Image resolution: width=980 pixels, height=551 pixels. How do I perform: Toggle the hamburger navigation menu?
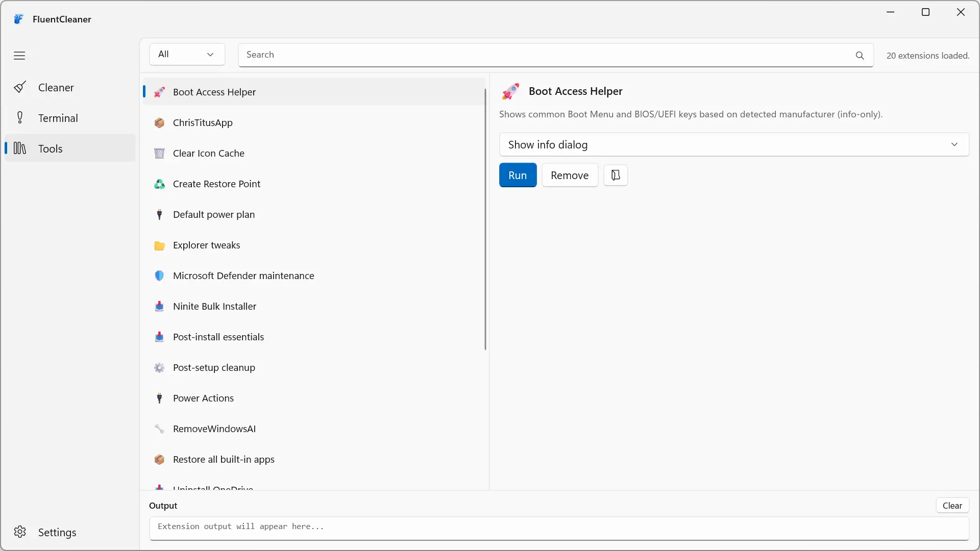click(x=19, y=56)
